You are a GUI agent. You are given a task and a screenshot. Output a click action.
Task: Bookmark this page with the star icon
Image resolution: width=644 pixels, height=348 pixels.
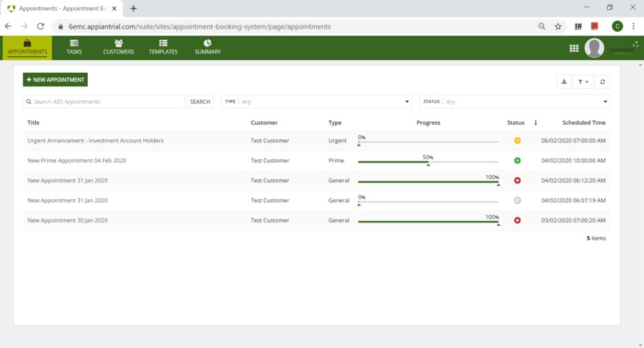[558, 26]
